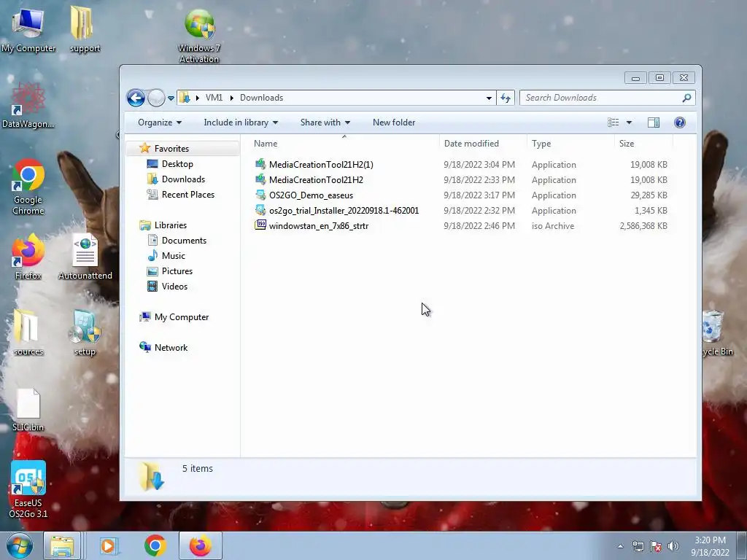Open the Share with menu

[325, 122]
